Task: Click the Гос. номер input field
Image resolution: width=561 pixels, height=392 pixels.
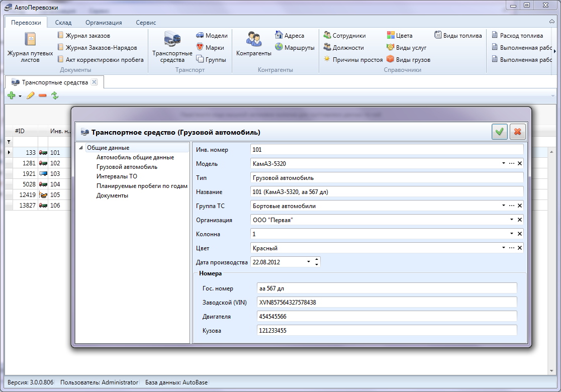Action: tap(386, 288)
